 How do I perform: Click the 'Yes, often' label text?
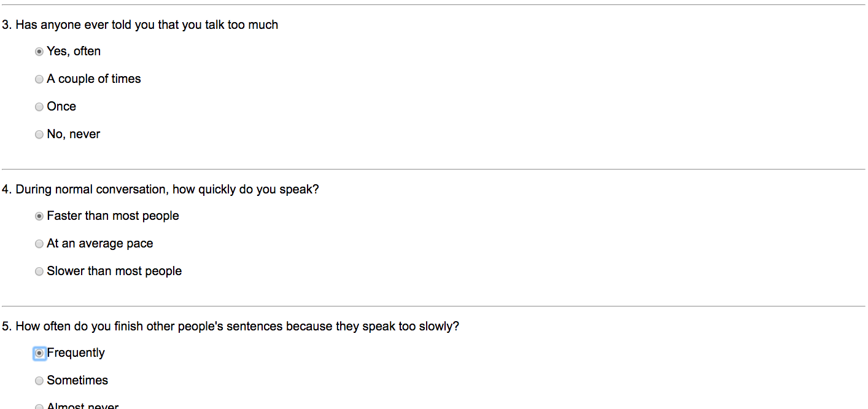(74, 52)
